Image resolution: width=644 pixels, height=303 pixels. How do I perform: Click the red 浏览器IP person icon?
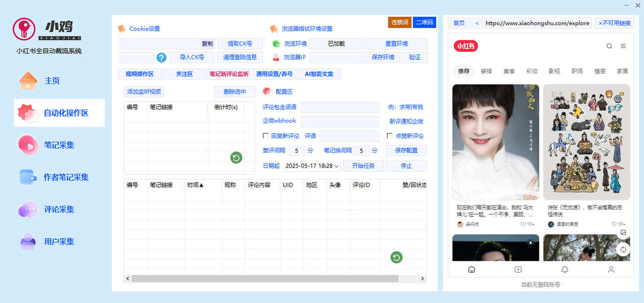click(x=276, y=57)
